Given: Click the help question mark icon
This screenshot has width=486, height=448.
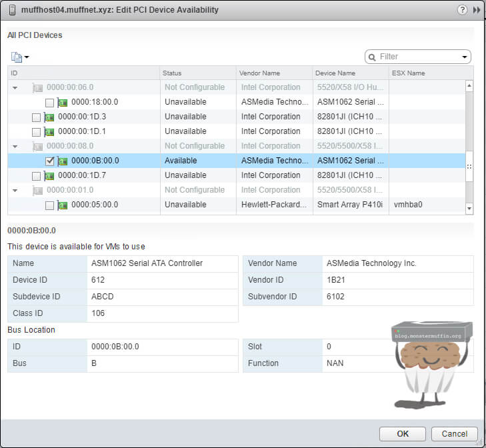Looking at the screenshot, I should 463,10.
